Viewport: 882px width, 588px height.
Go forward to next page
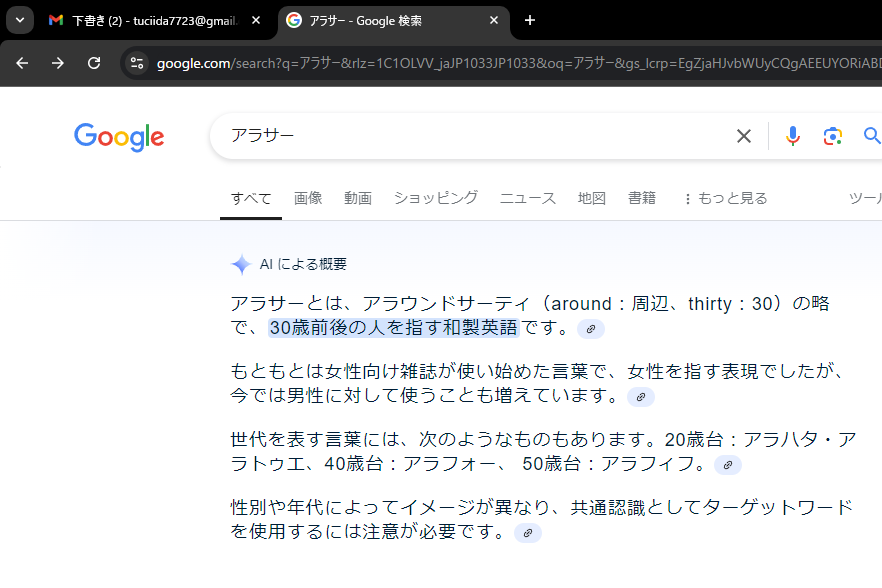pos(58,63)
